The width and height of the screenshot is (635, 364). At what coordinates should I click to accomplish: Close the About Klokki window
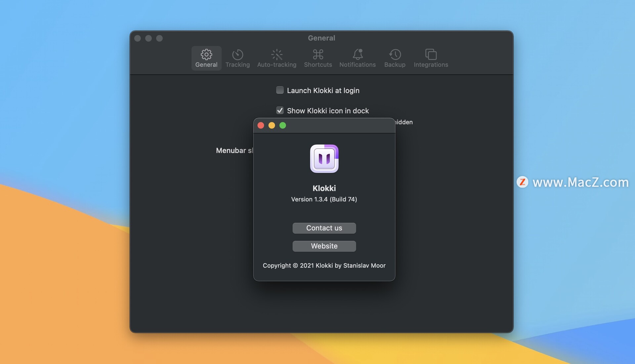(x=261, y=126)
